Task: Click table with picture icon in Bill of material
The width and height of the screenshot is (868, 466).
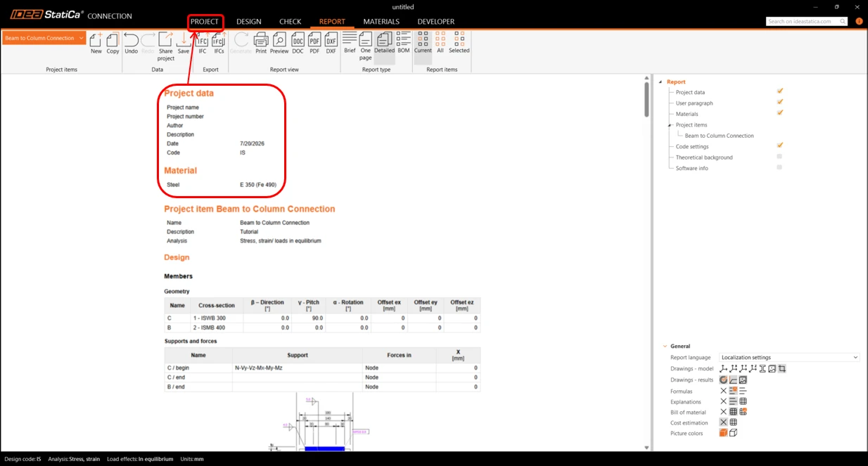Action: (743, 412)
